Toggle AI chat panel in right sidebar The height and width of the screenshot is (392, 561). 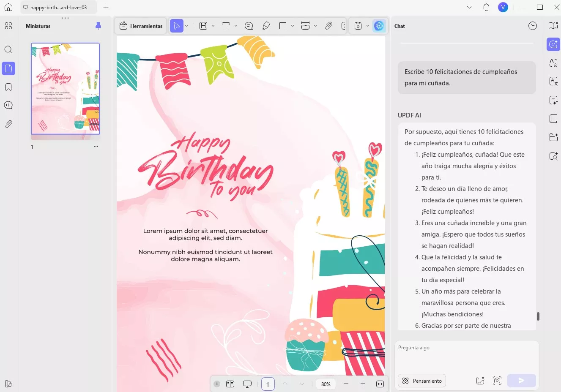point(553,44)
